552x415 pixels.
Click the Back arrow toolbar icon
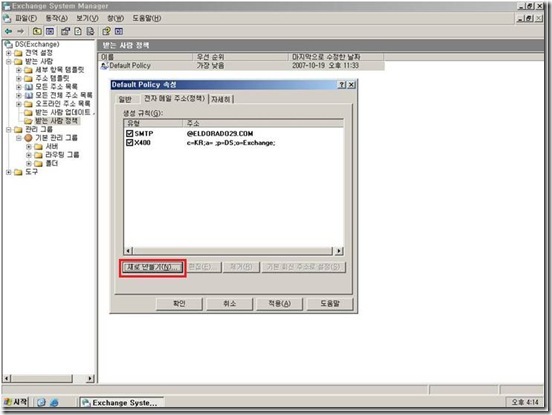coord(8,31)
